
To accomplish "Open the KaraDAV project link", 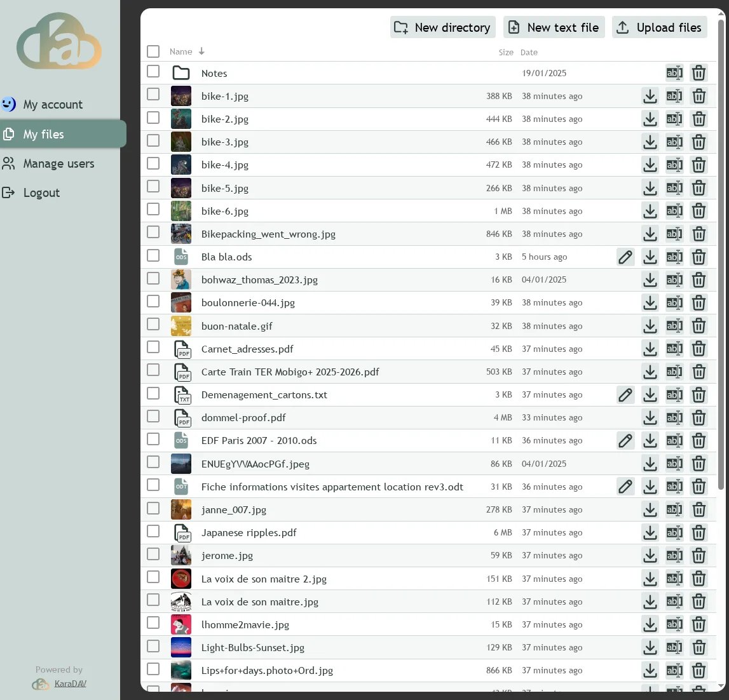I will 70,683.
